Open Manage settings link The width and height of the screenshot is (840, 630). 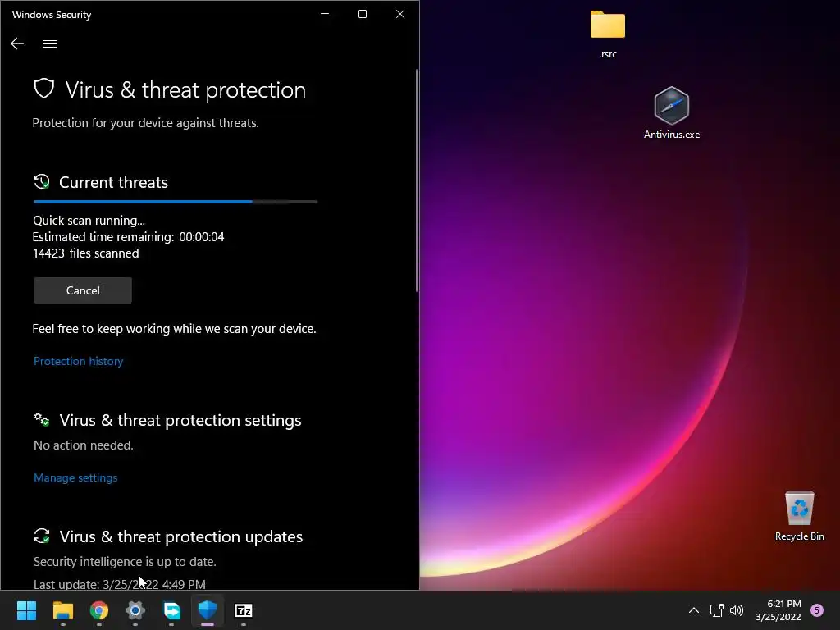click(x=75, y=477)
